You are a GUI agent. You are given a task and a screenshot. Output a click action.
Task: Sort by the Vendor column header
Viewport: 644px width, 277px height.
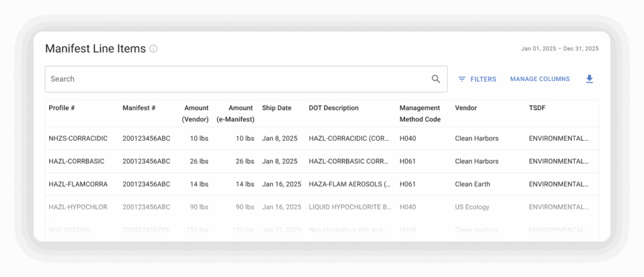(466, 108)
